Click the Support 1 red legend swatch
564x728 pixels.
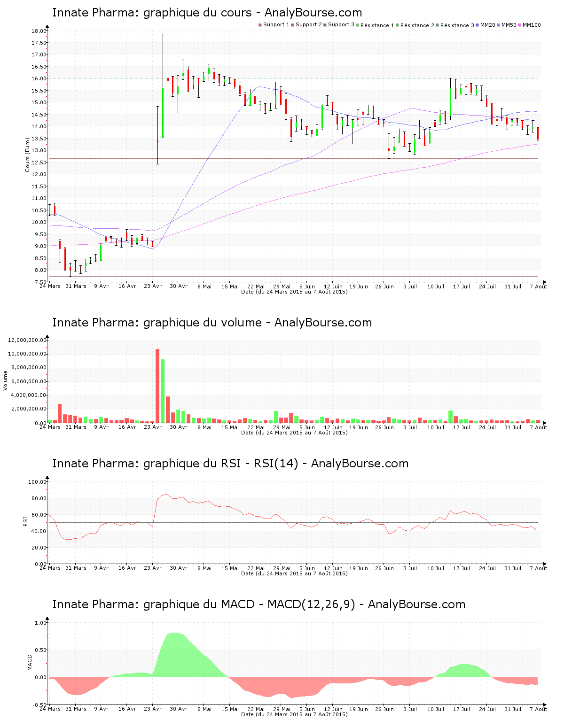pyautogui.click(x=260, y=25)
